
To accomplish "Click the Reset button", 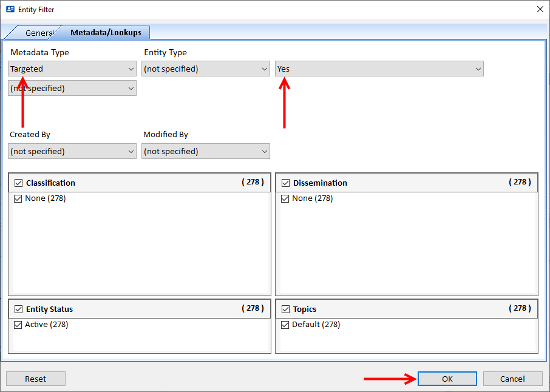I will [x=35, y=379].
